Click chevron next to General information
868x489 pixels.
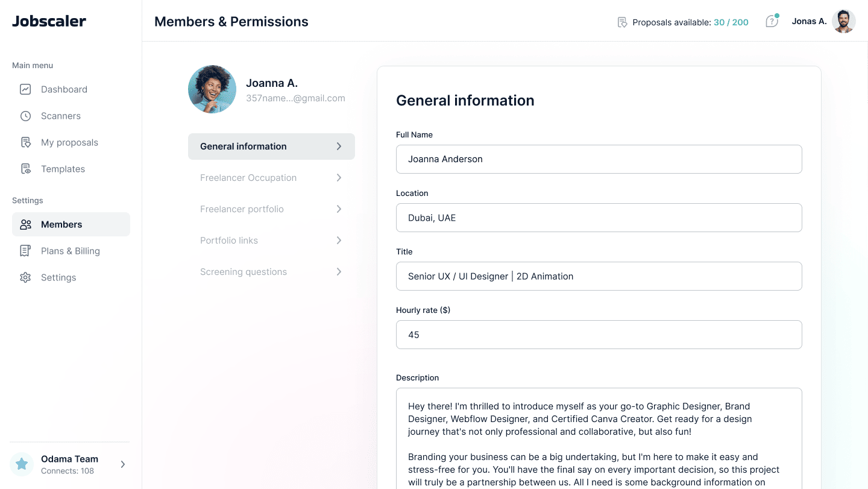(x=339, y=147)
